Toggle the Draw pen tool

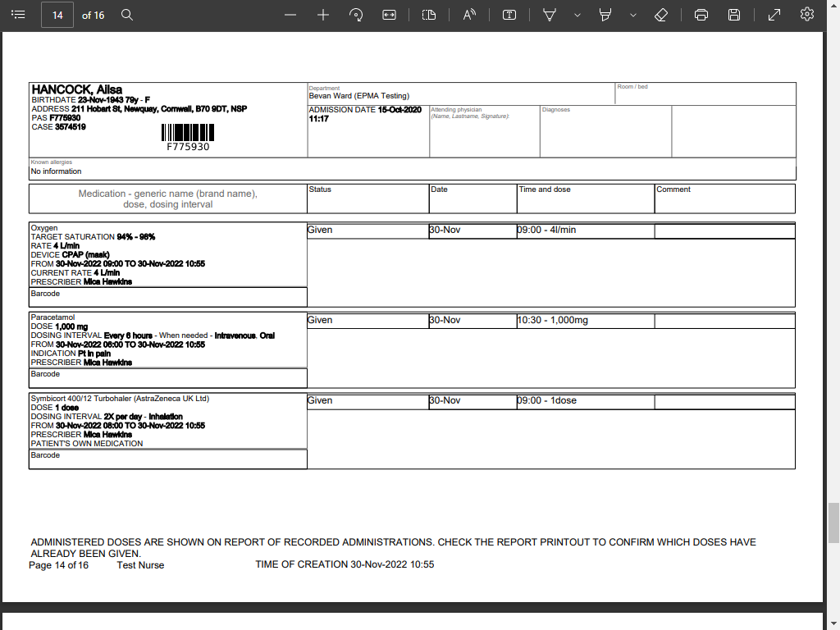point(550,15)
